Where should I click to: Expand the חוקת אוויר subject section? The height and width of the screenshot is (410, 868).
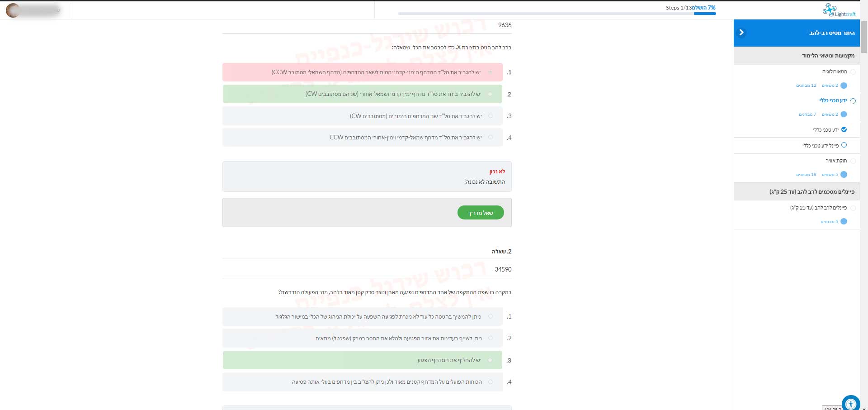[836, 161]
